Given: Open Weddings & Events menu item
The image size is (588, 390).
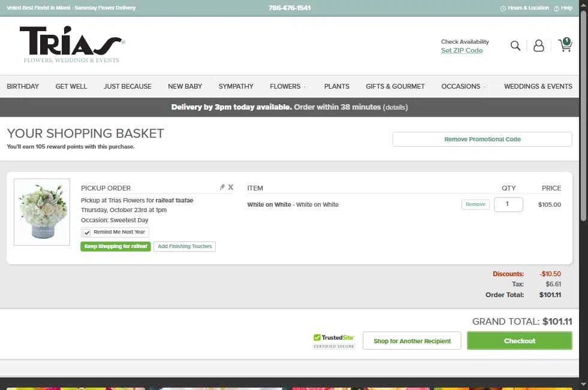Looking at the screenshot, I should tap(538, 86).
